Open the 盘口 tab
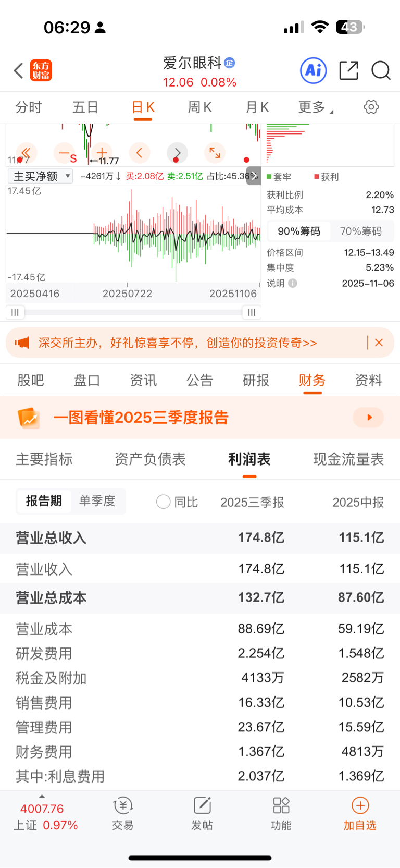400x868 pixels. 87,381
